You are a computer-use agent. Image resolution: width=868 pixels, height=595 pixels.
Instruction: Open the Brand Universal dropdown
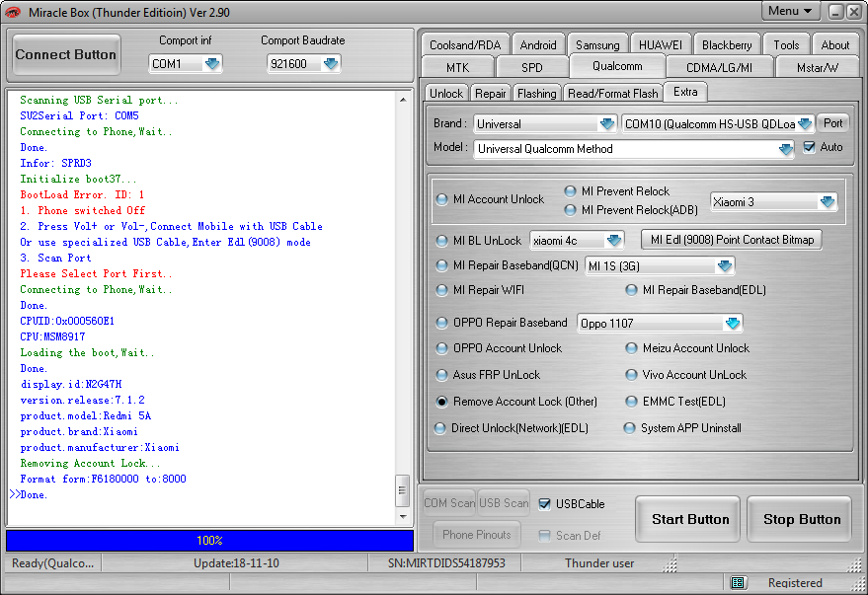pos(607,124)
